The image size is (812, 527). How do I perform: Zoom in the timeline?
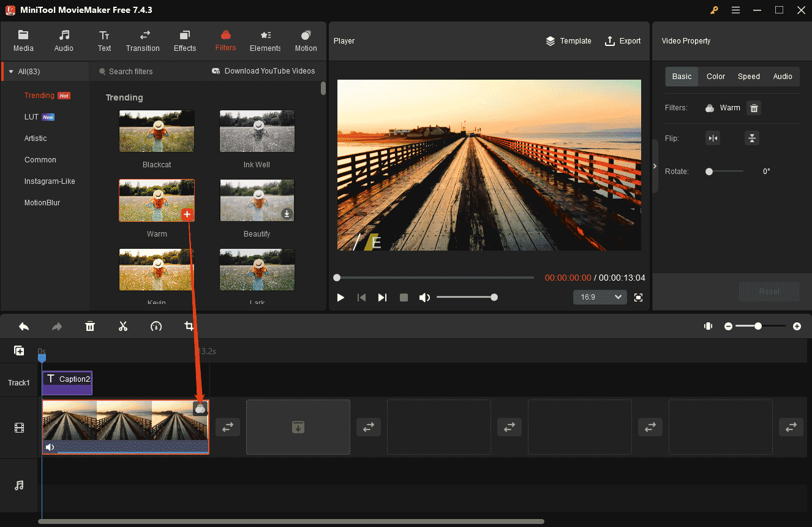797,327
